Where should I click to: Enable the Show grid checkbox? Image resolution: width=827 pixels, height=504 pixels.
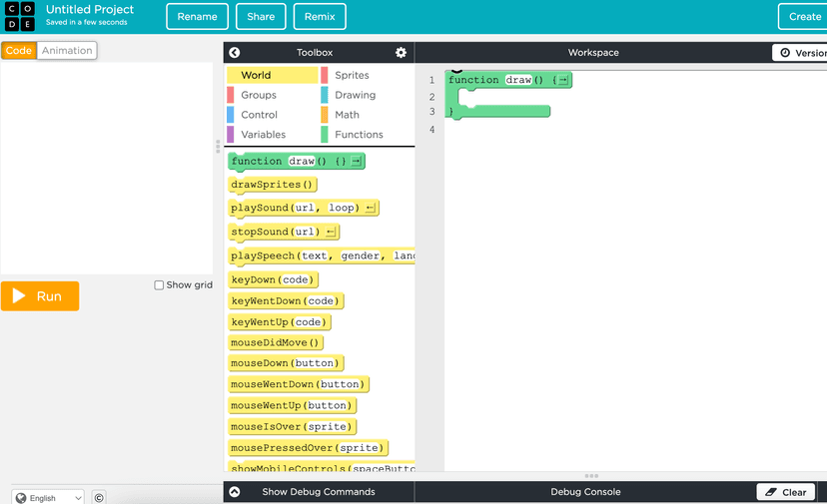pyautogui.click(x=159, y=285)
